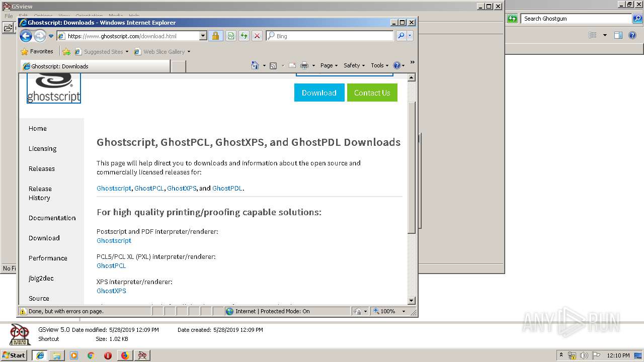Click green refresh icon in Explorer window

512,19
